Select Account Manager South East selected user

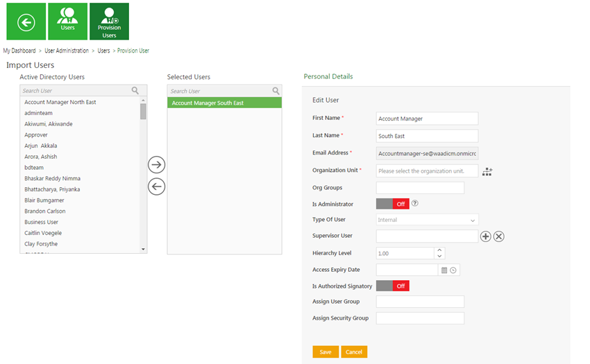[225, 103]
